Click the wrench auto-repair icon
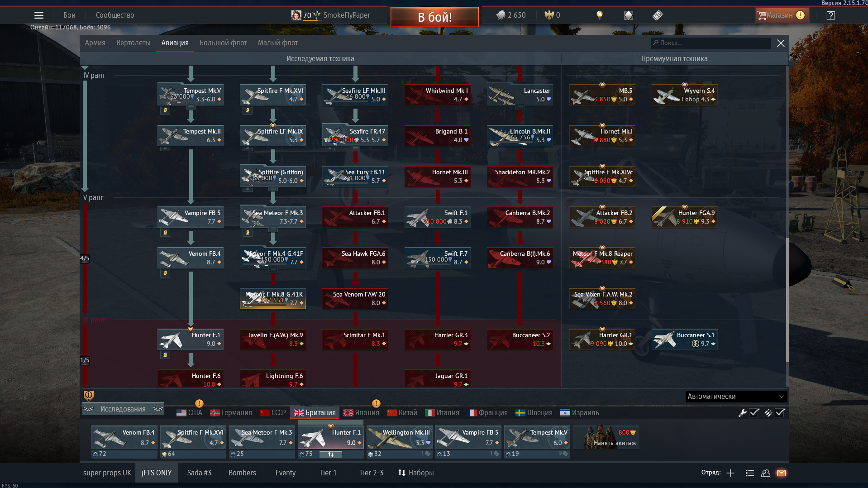The height and width of the screenshot is (488, 868). [742, 412]
